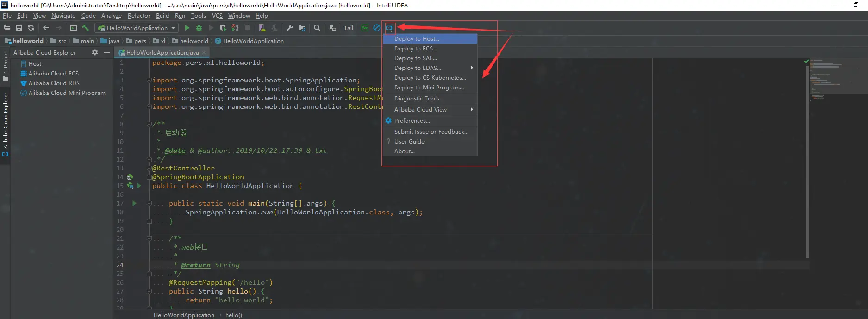
Task: Select Alibaba Cloud ECS in the explorer
Action: pyautogui.click(x=50, y=74)
